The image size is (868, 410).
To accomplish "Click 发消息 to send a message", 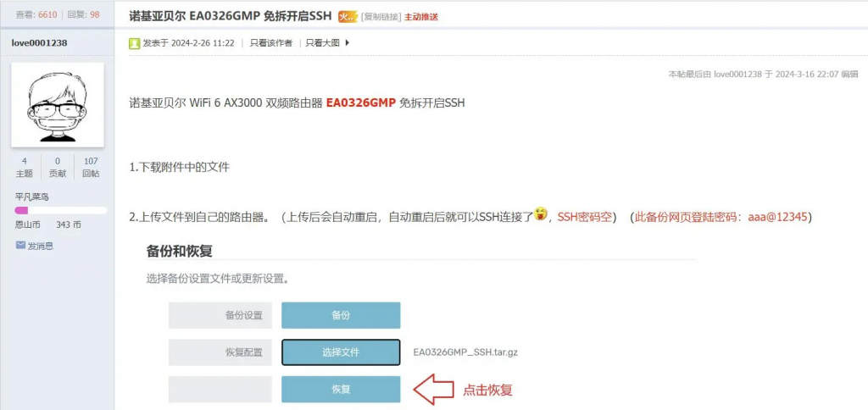I will [x=41, y=246].
